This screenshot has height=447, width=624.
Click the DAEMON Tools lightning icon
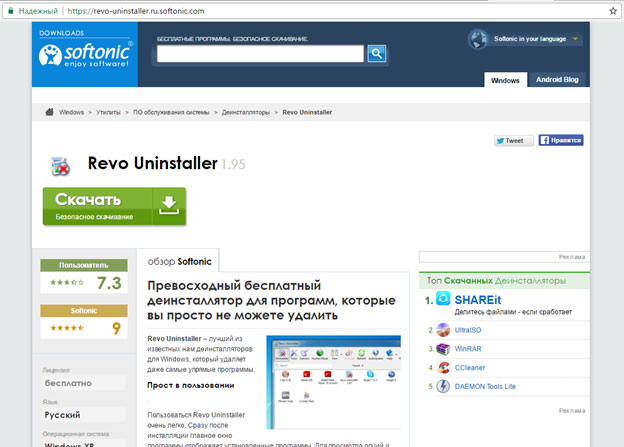coord(443,386)
